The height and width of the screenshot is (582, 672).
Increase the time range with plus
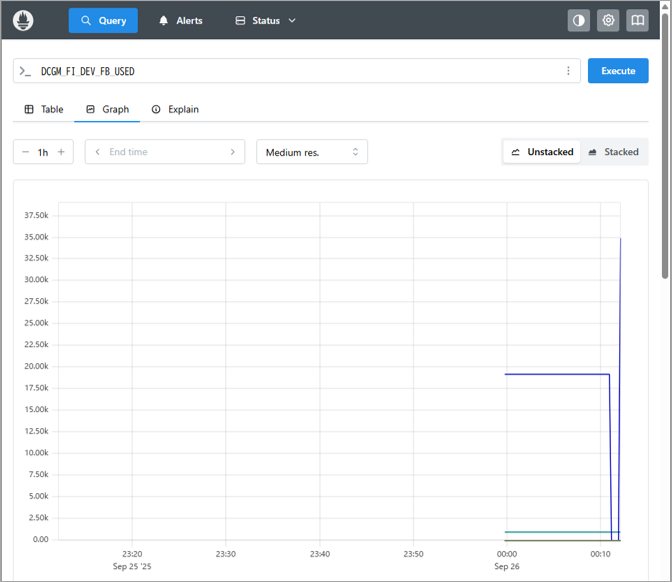(61, 152)
